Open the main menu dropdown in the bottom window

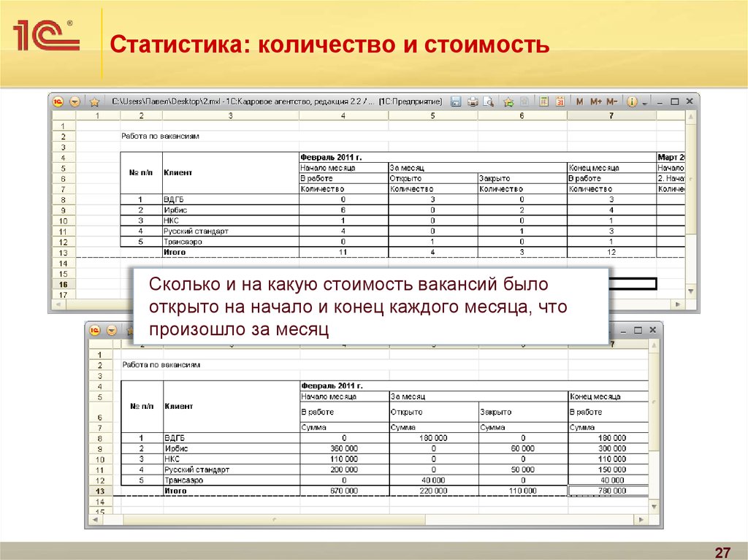click(x=111, y=330)
